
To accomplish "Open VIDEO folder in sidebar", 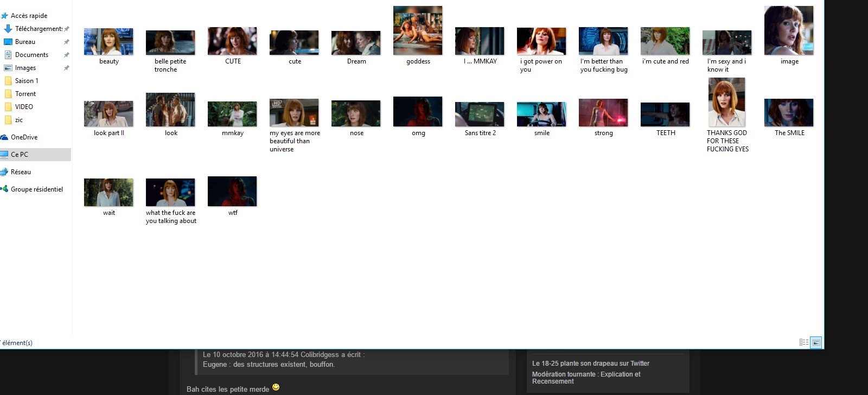I will pyautogui.click(x=24, y=107).
